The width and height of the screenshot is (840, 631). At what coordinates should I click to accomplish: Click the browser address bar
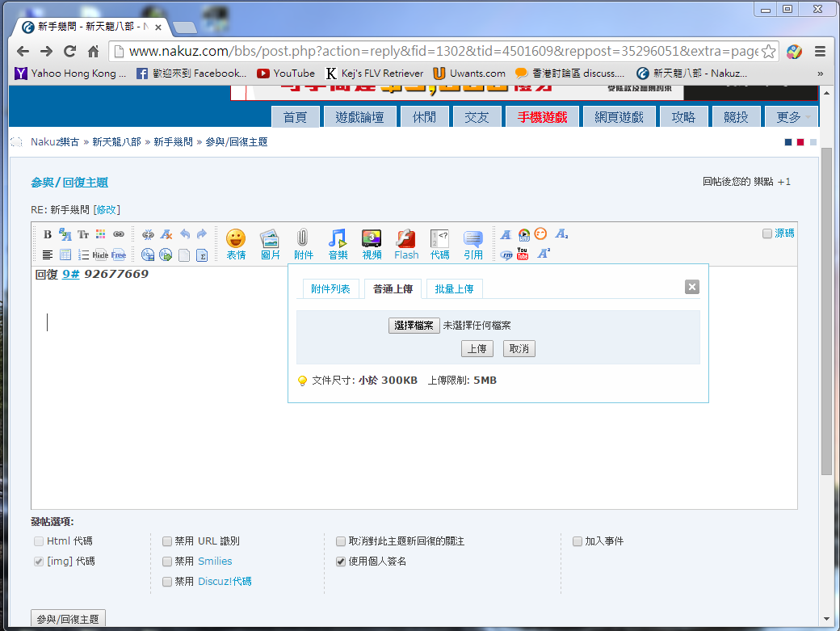tap(443, 52)
